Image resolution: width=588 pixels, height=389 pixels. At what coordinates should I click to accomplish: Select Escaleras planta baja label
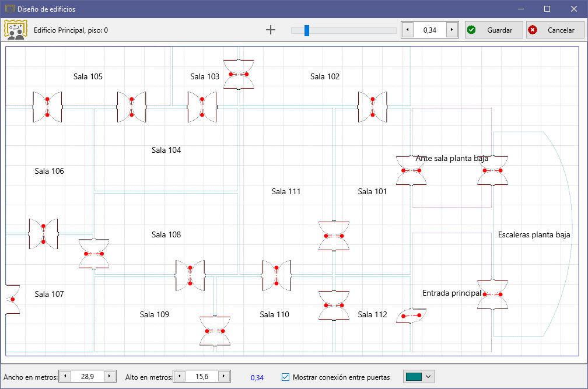click(x=534, y=234)
